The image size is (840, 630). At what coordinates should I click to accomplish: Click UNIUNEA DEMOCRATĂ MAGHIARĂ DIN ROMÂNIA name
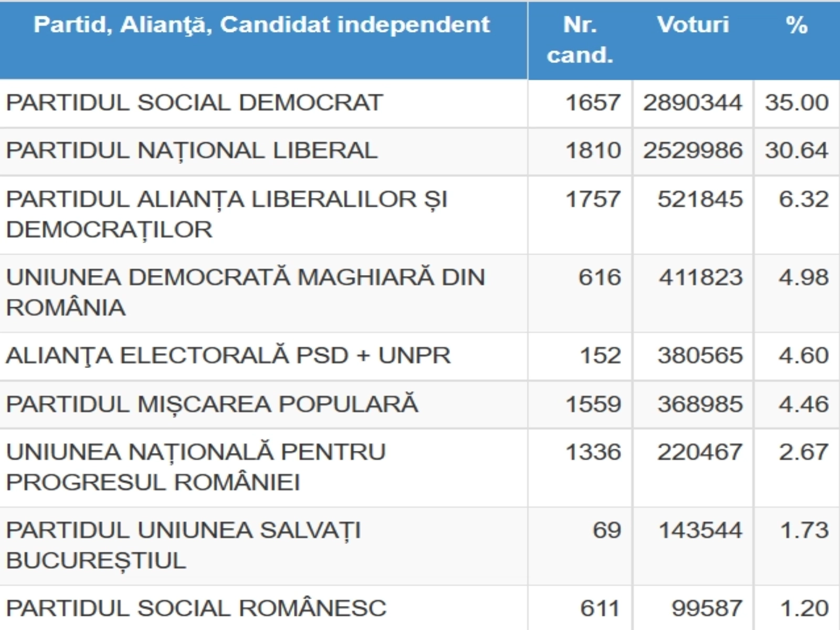click(x=245, y=292)
